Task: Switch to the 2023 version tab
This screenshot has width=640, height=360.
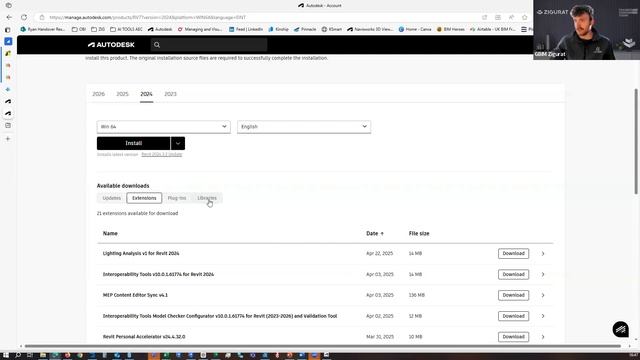Action: (171, 94)
